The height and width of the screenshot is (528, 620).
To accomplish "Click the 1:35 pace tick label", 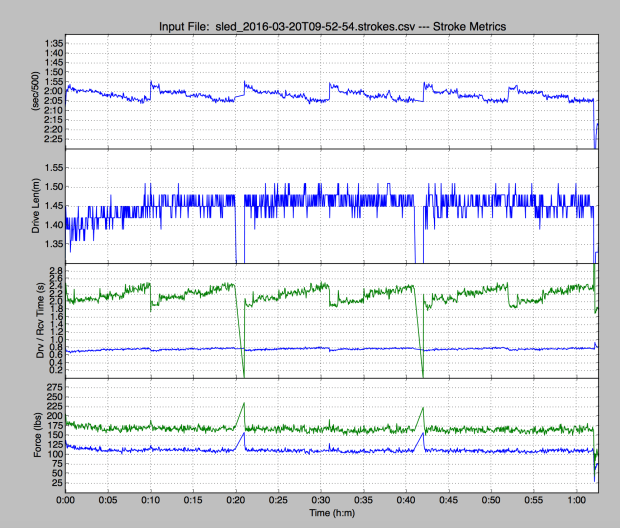I will point(52,44).
